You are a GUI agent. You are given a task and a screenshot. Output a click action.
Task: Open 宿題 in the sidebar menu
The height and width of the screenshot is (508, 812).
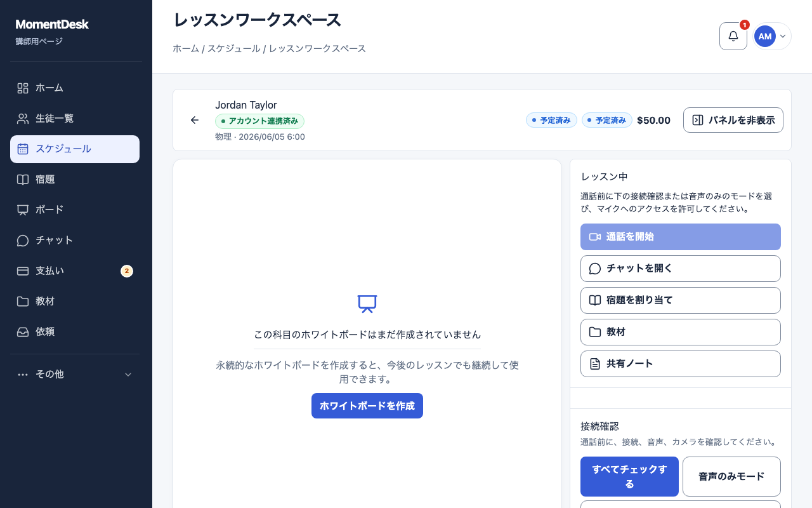tap(75, 180)
